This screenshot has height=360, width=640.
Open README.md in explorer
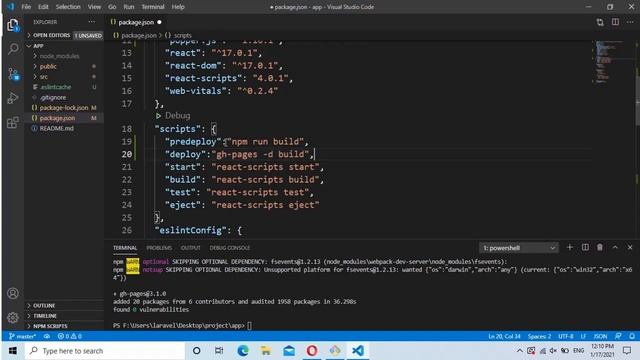tap(64, 128)
